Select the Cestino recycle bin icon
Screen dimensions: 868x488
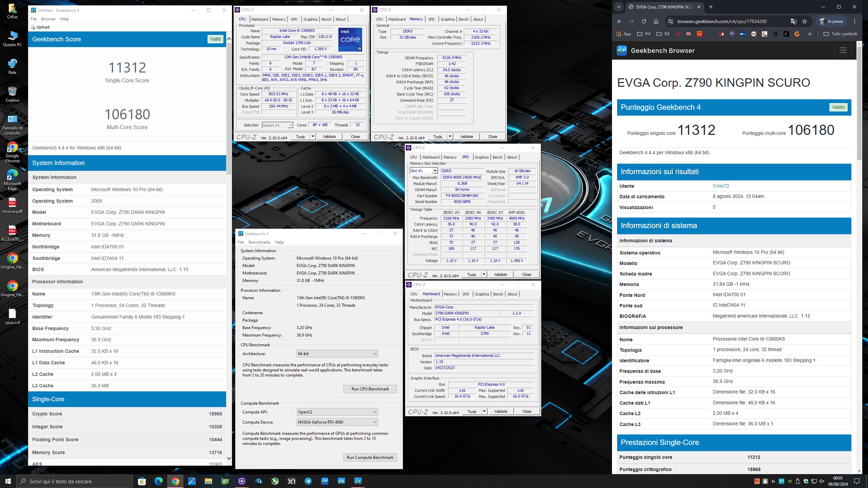[x=13, y=94]
